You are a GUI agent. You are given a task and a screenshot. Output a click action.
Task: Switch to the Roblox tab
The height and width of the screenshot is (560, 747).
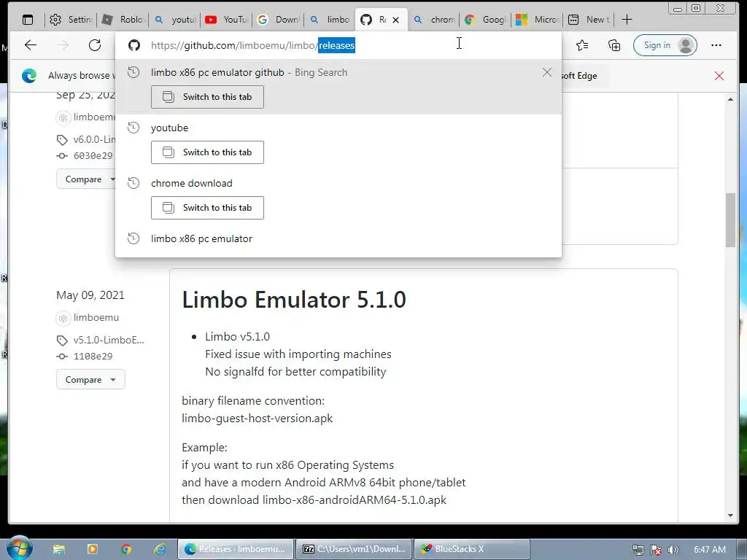(x=123, y=20)
